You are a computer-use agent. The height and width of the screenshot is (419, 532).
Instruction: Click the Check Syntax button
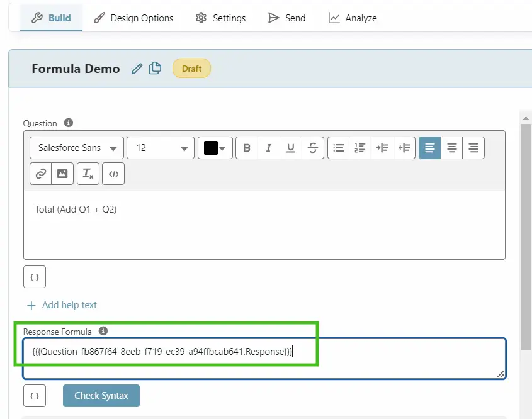coord(101,396)
